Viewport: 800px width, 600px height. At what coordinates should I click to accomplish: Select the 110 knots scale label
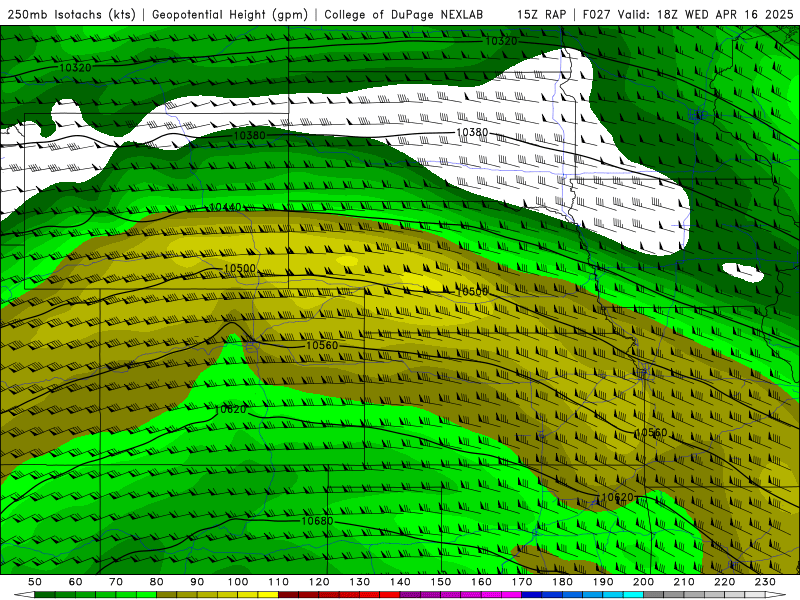[279, 582]
